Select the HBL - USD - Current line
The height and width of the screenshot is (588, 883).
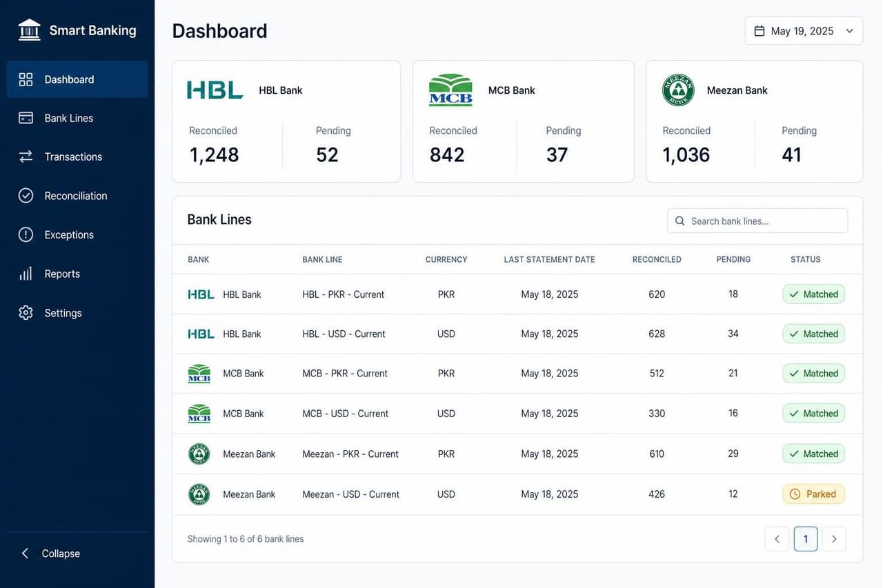(x=517, y=334)
